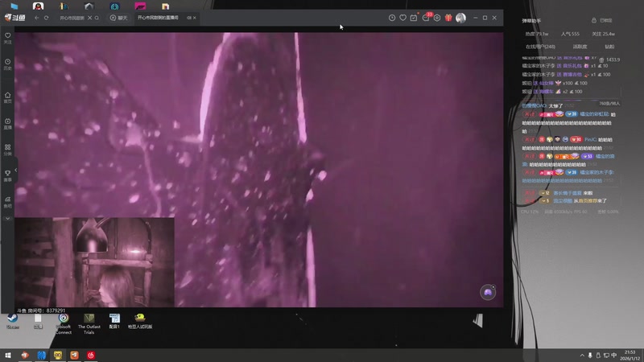Click the purple ghost floating button on video
The height and width of the screenshot is (362, 644).
coord(488,292)
